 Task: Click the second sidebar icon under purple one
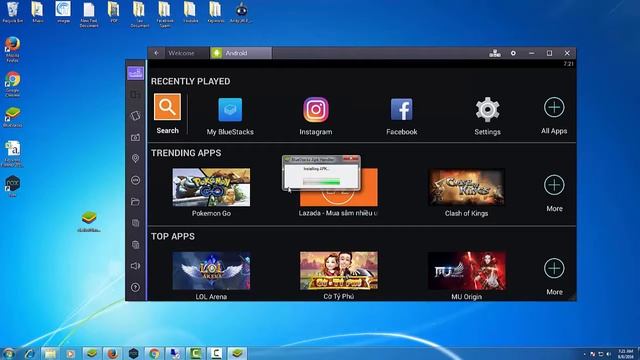point(136,94)
